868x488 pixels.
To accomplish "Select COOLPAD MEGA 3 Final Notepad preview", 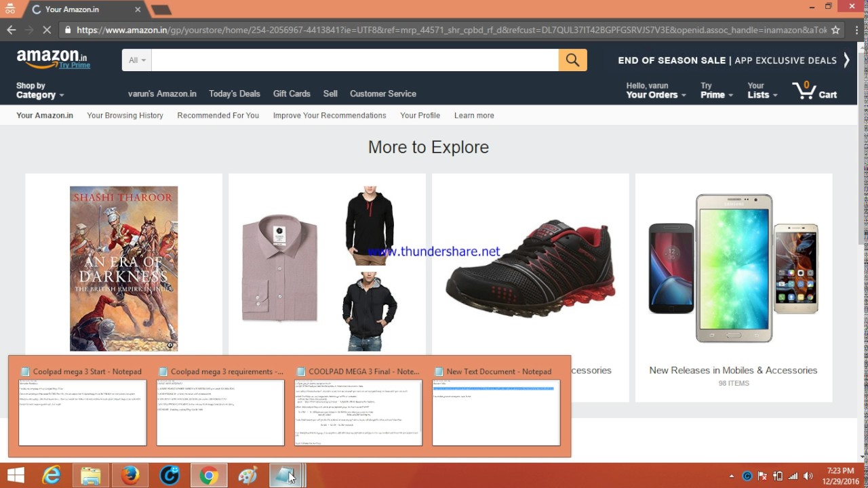I will (358, 405).
